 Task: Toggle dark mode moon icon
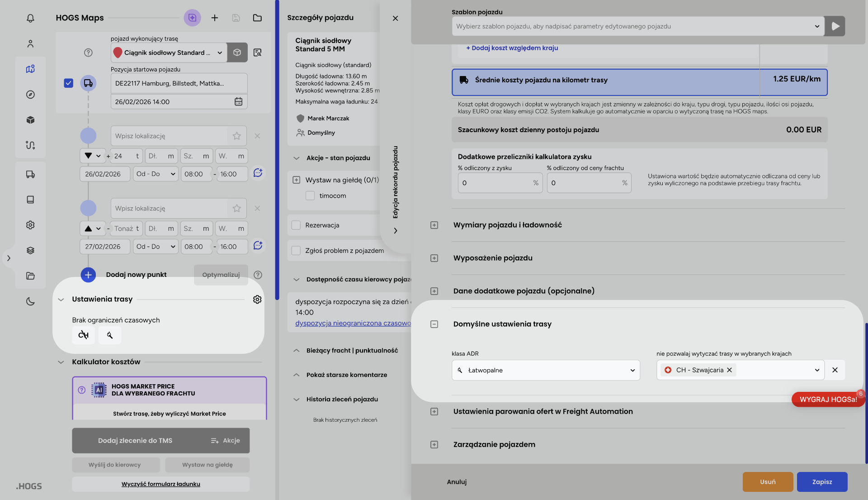point(30,301)
